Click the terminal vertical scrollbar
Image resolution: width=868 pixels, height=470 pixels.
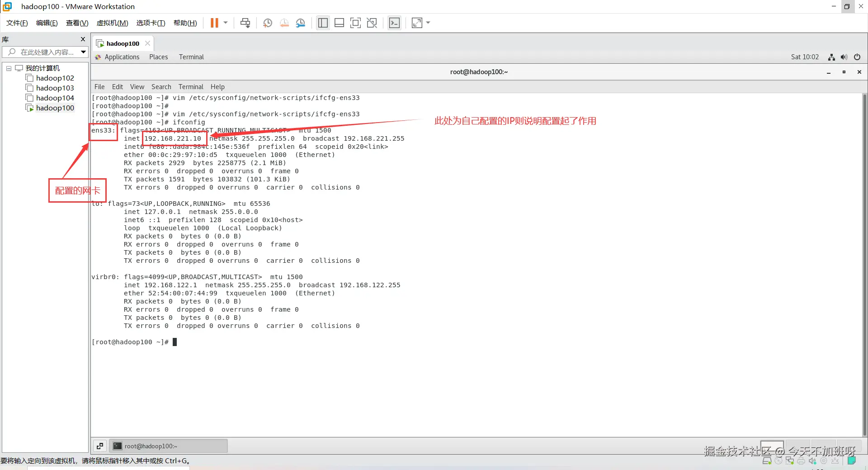click(x=865, y=265)
